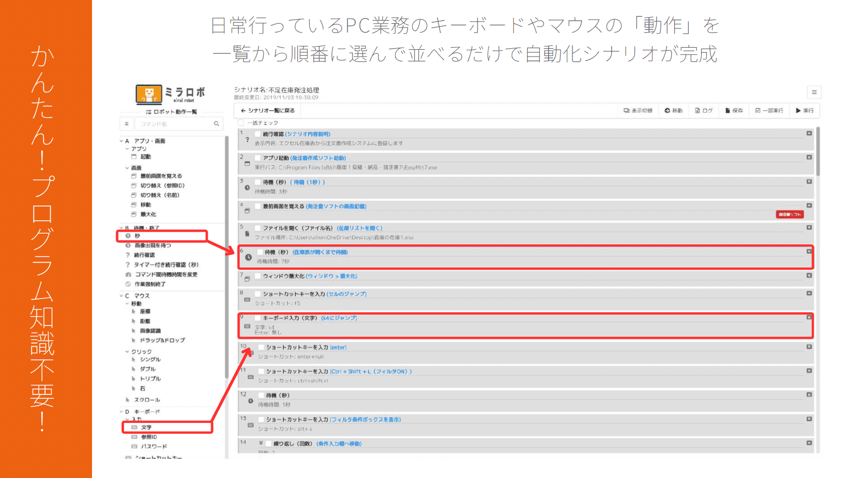The height and width of the screenshot is (478, 868).
Task: Click the hamburger menu icon at top right
Action: pyautogui.click(x=814, y=92)
